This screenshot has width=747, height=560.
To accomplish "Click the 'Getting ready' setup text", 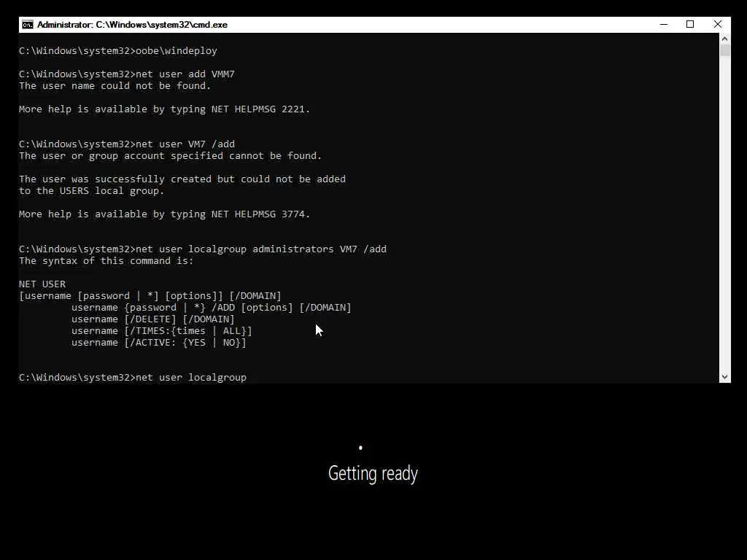I will [x=373, y=474].
